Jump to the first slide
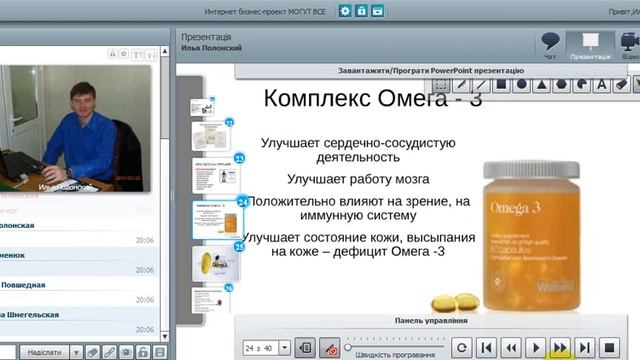This screenshot has width=640, height=360. pyautogui.click(x=487, y=348)
